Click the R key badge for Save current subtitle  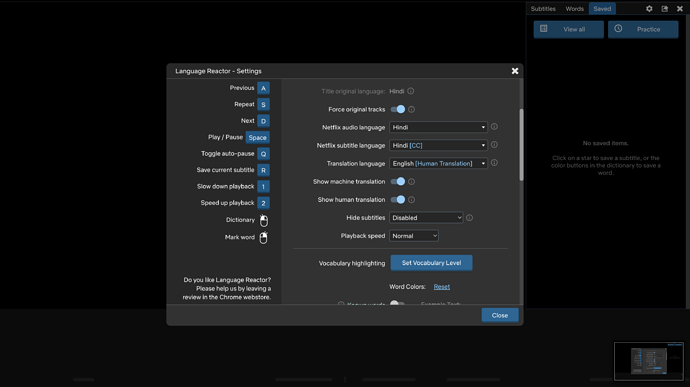[x=263, y=170]
